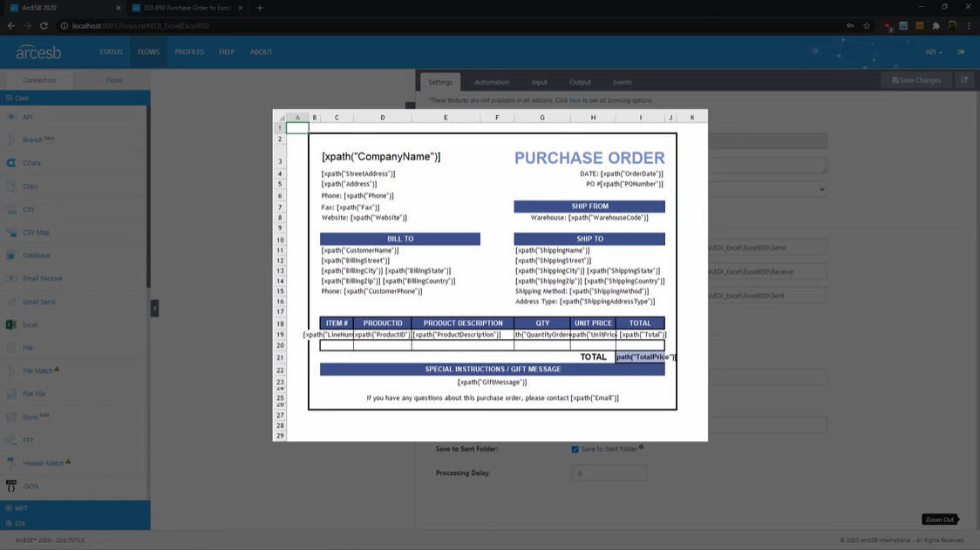Click the Processing Delay input field
980x550 pixels.
(609, 473)
